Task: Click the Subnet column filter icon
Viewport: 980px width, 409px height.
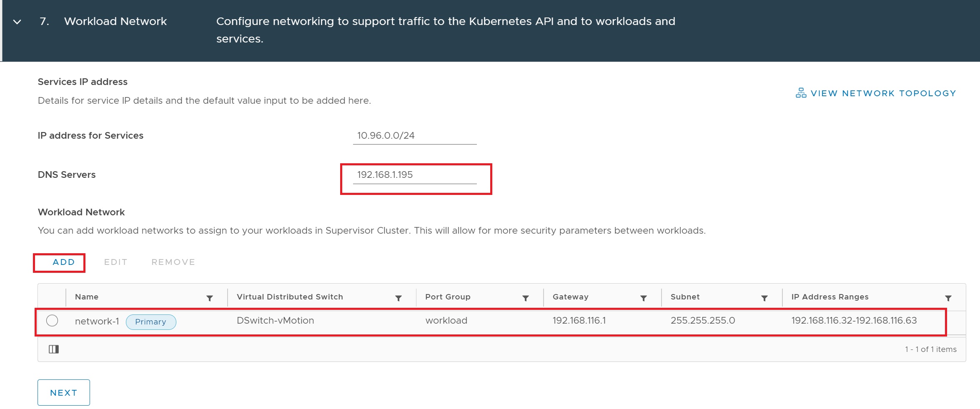Action: tap(764, 298)
